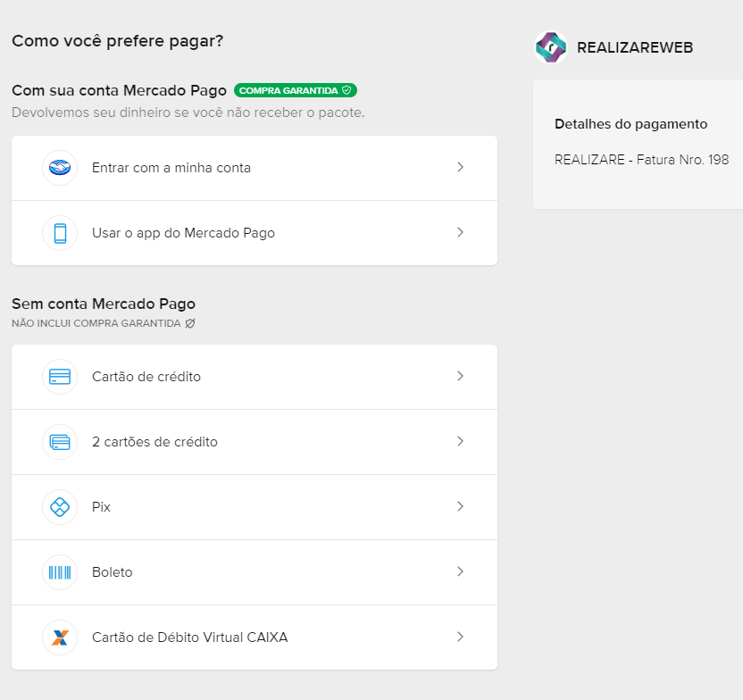Open chevron next to Usar o app

click(x=460, y=232)
